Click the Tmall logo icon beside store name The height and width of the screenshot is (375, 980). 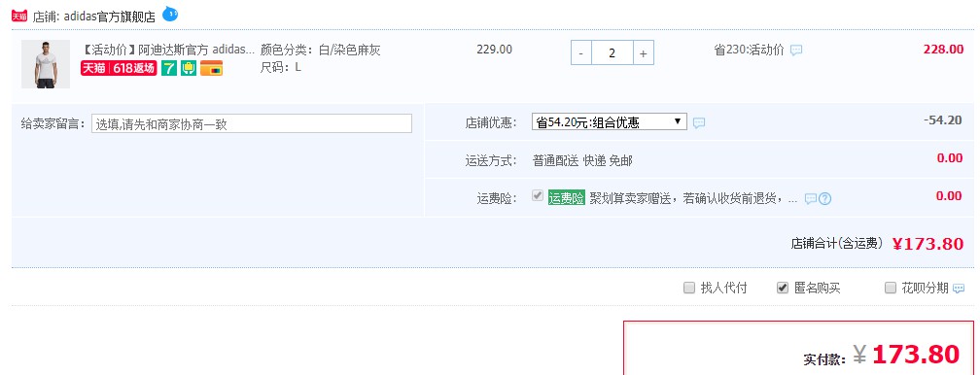coord(19,17)
